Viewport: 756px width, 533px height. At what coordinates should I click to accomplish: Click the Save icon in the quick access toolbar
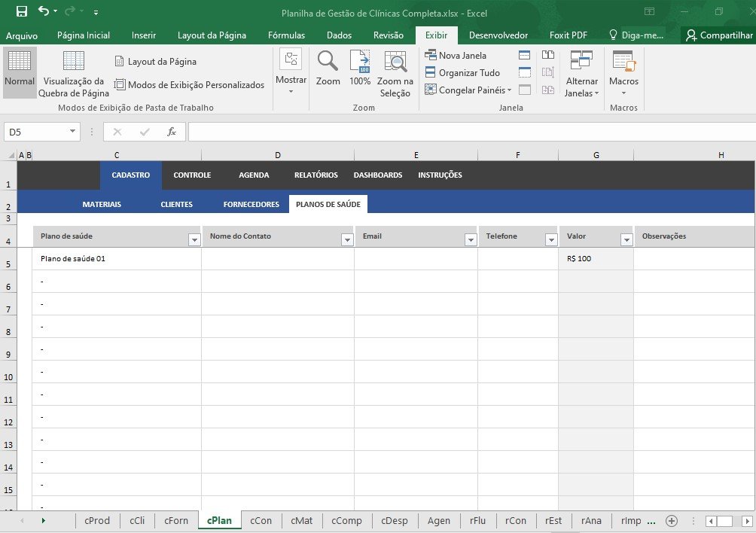pos(21,11)
